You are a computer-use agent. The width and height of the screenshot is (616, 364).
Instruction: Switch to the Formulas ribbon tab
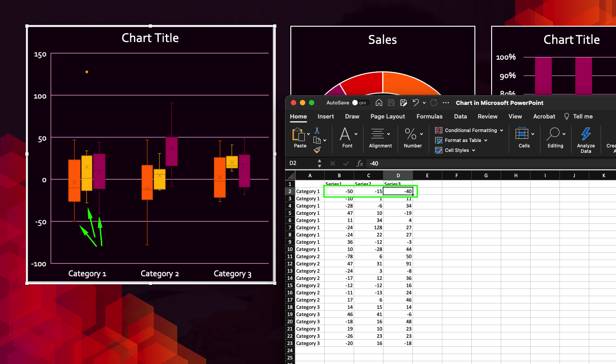pyautogui.click(x=429, y=116)
